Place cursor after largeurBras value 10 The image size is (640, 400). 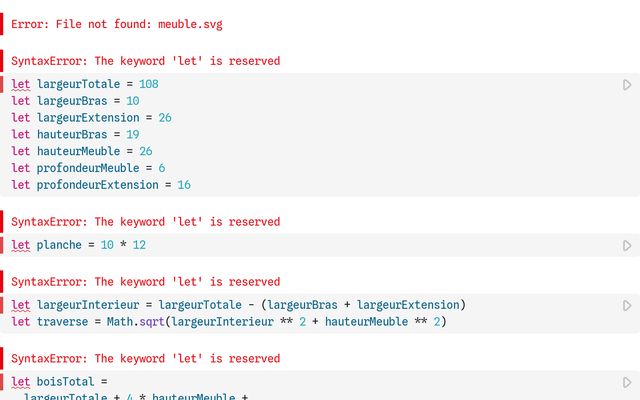tap(140, 101)
